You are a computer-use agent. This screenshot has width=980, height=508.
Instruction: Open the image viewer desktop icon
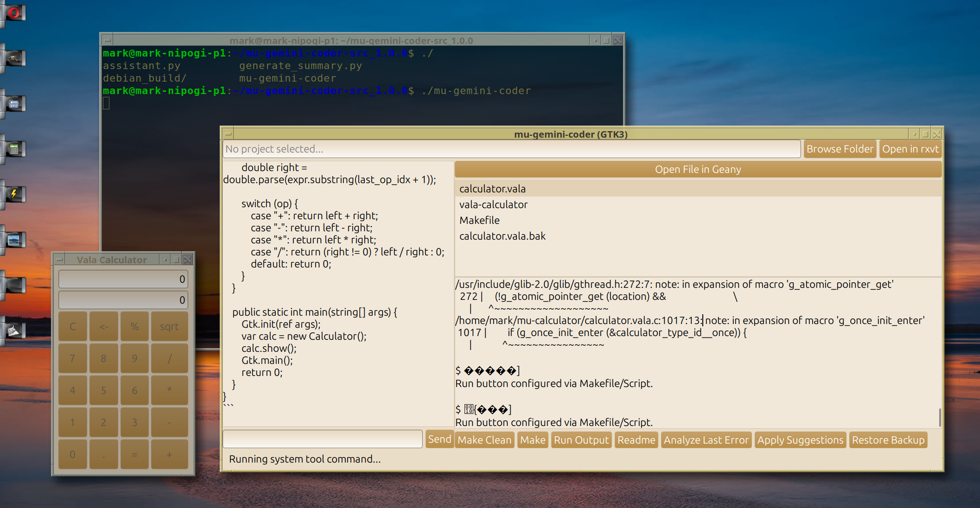pyautogui.click(x=14, y=240)
